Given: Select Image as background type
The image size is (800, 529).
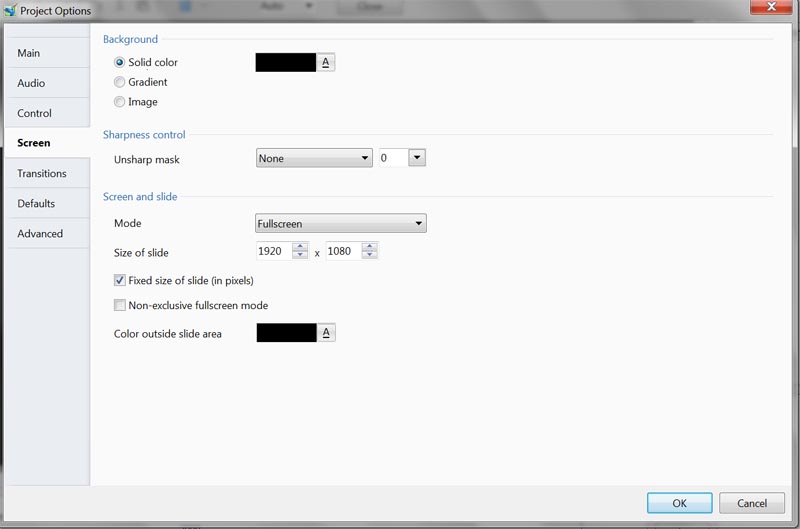Looking at the screenshot, I should (x=120, y=102).
